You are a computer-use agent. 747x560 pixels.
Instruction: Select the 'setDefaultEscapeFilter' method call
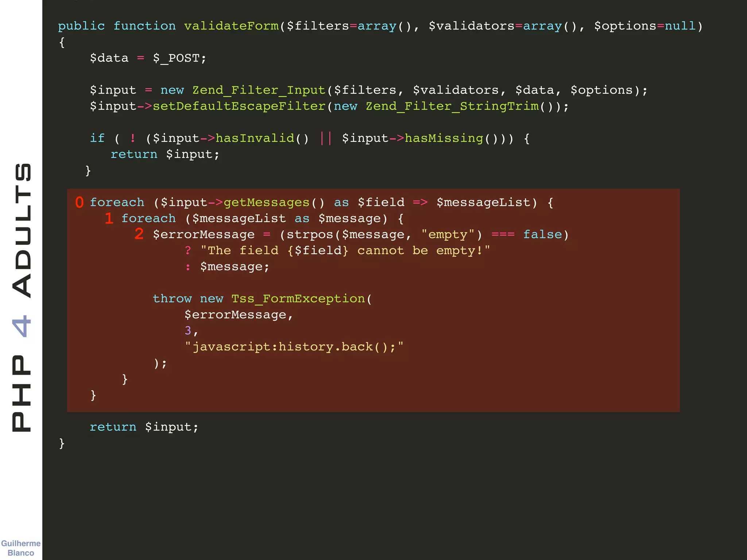tap(239, 106)
